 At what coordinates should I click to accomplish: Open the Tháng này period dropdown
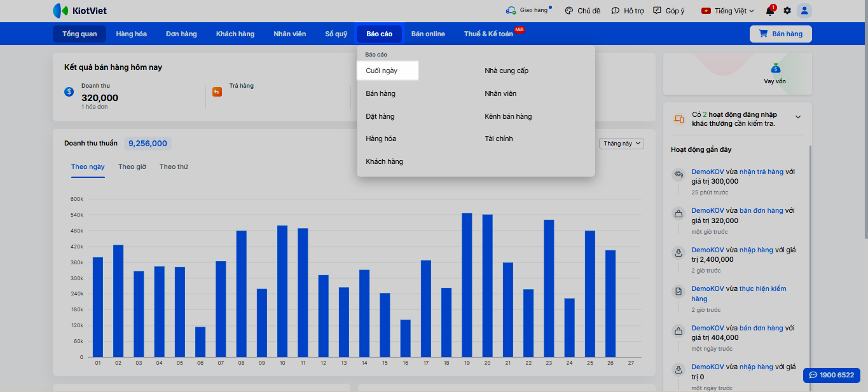(621, 144)
